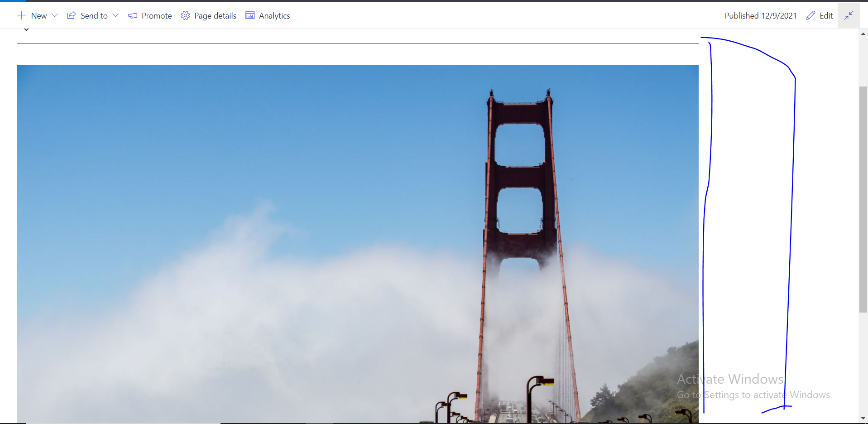
Task: Click the Send to label
Action: (x=94, y=16)
